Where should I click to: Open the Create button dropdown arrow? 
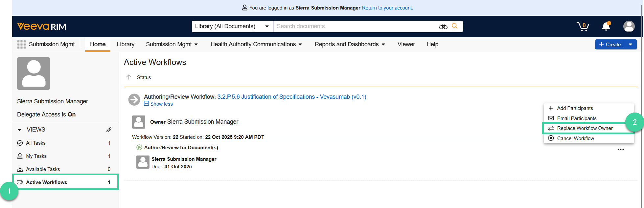631,44
